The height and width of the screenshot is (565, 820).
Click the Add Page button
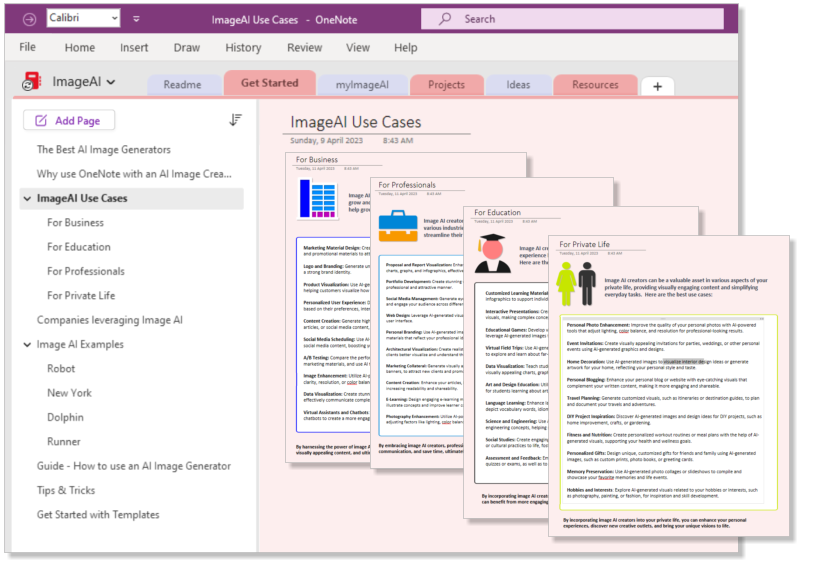[69, 120]
